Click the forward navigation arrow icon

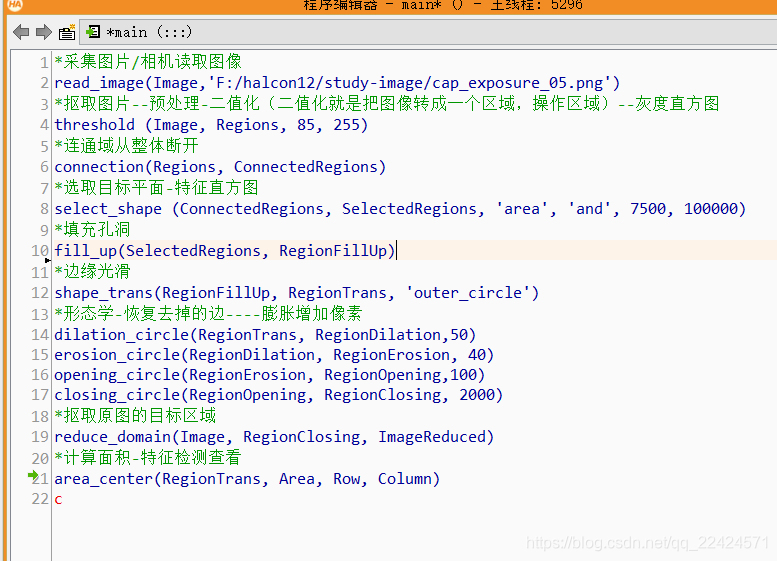click(44, 32)
